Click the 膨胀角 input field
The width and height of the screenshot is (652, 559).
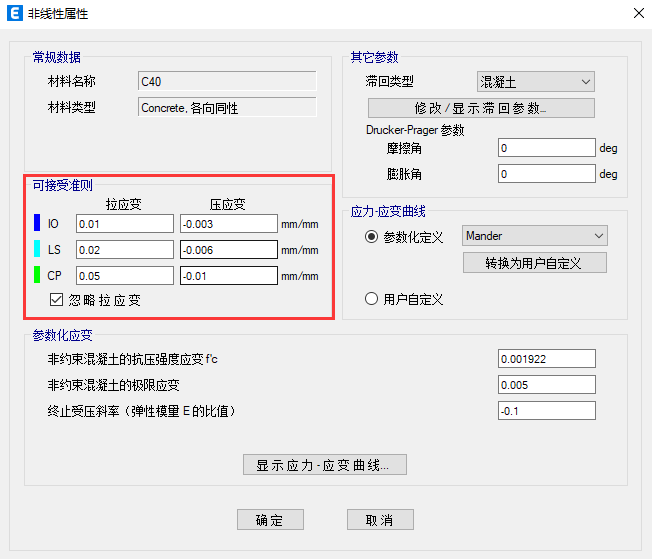[x=547, y=173]
